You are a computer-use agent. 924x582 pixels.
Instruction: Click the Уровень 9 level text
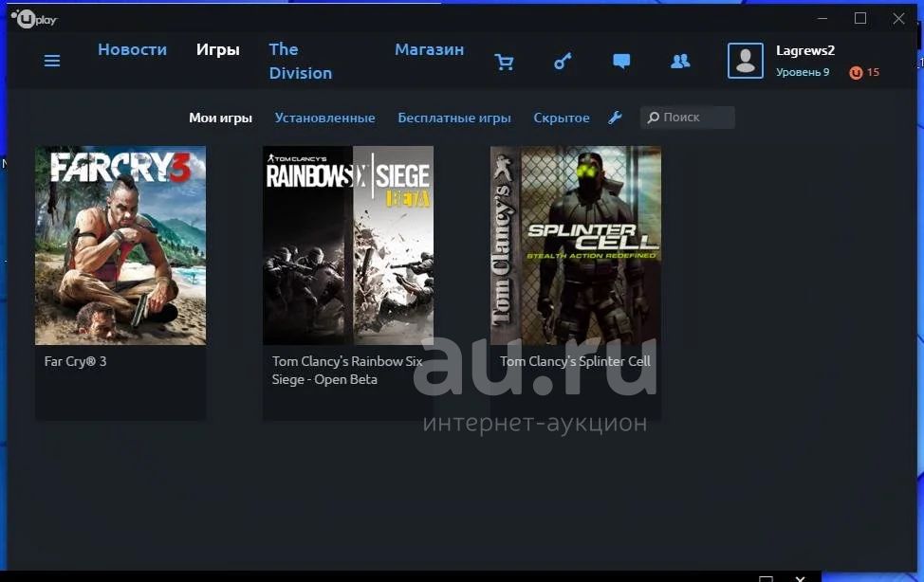pos(802,72)
